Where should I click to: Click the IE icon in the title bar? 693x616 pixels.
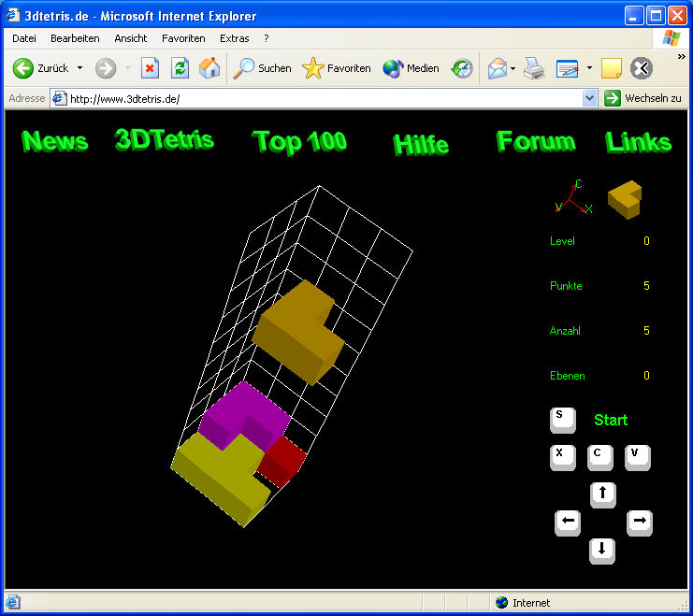click(x=13, y=15)
